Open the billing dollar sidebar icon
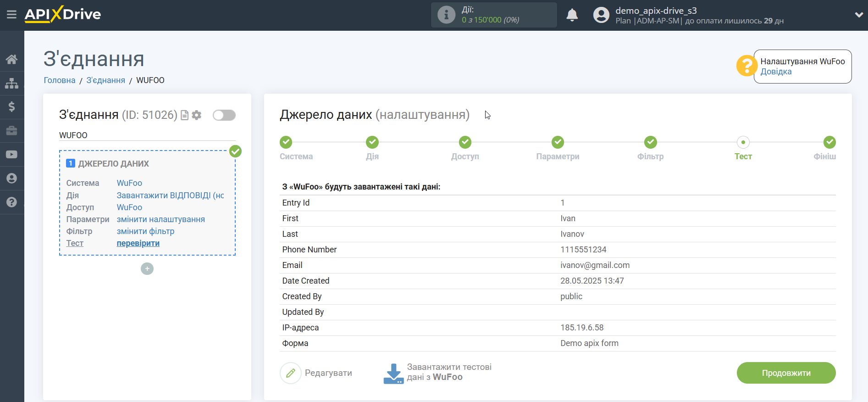The image size is (868, 402). pos(12,107)
